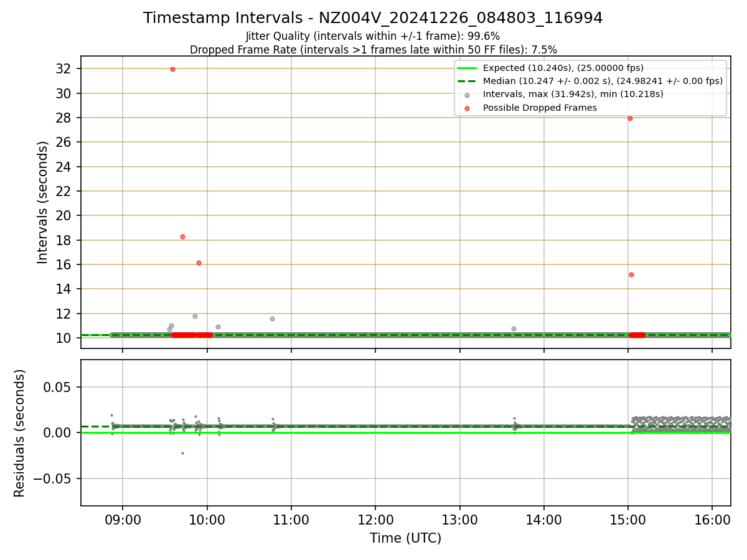Select the red dropped-frame point near 32 seconds
747x560 pixels.
[x=172, y=69]
